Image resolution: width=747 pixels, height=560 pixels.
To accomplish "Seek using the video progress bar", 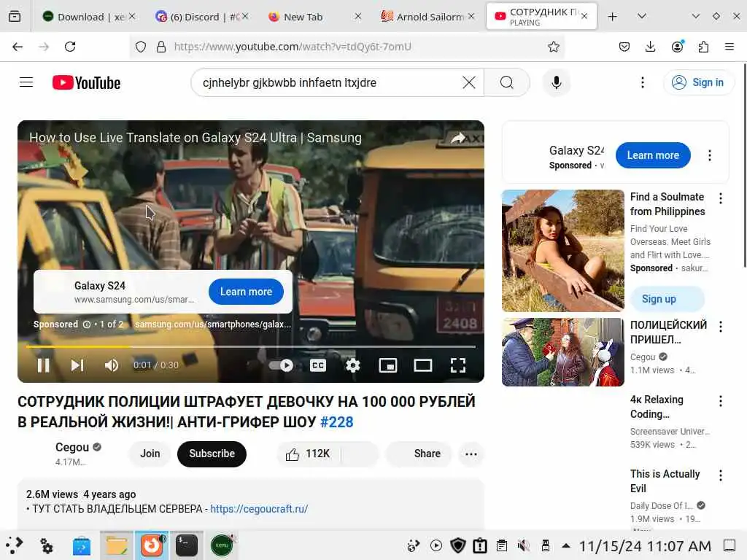I will click(251, 346).
